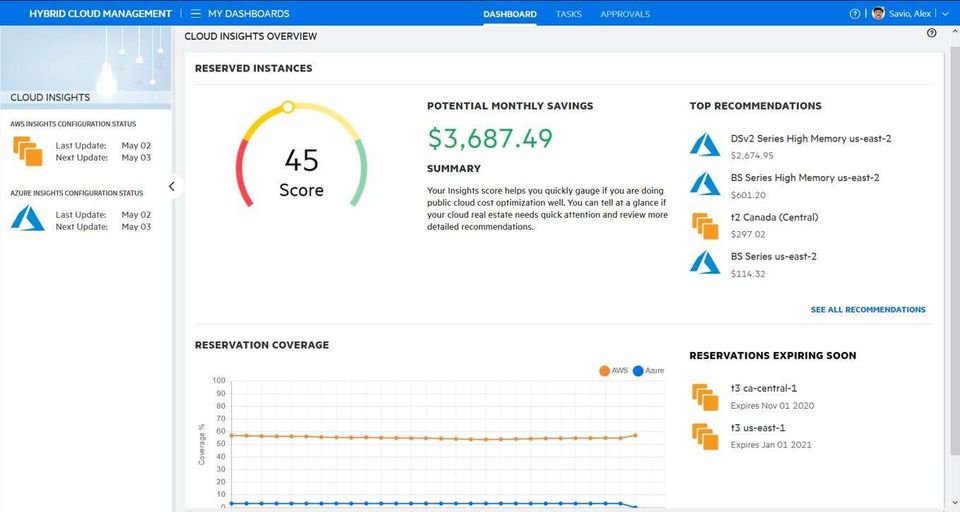Toggle the Azure series in chart legend
This screenshot has width=960, height=512.
(647, 370)
